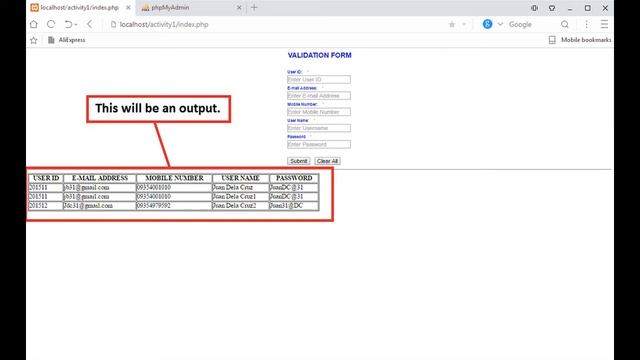Image resolution: width=640 pixels, height=360 pixels.
Task: Click the bookmarks bar star icon
Action: [x=33, y=40]
